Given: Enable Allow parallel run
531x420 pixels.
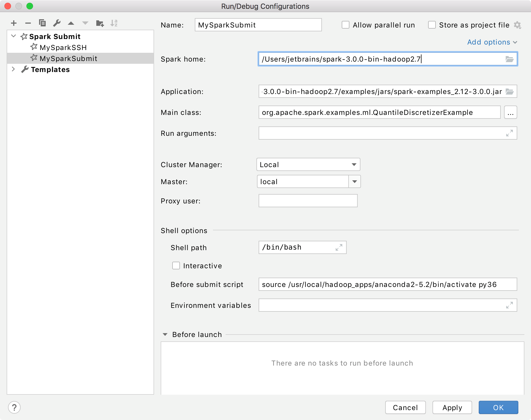Looking at the screenshot, I should pyautogui.click(x=346, y=25).
